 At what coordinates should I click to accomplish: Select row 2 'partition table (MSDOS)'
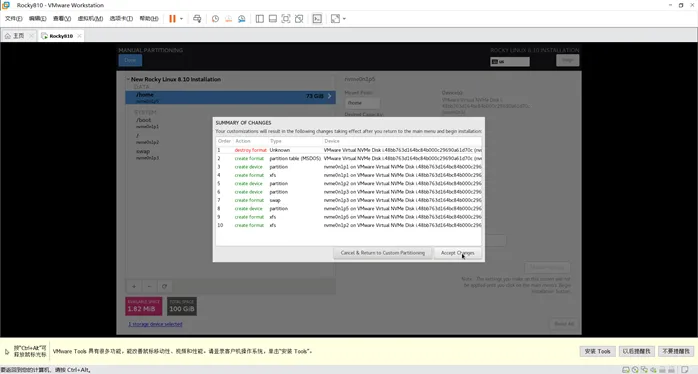pos(349,159)
